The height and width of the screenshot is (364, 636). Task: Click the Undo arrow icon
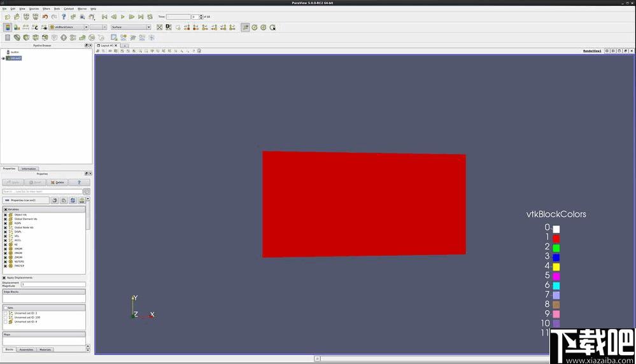click(x=45, y=17)
